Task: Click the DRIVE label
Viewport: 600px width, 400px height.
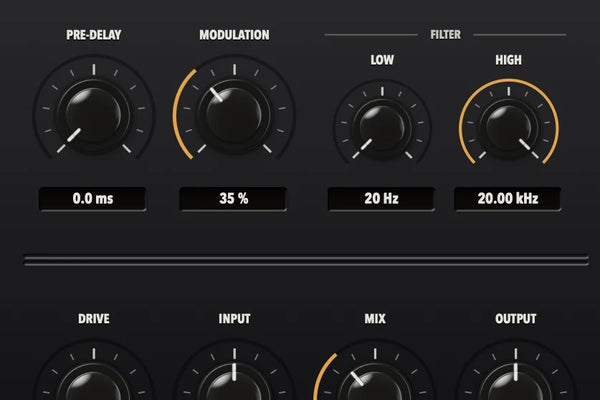Action: (x=94, y=318)
